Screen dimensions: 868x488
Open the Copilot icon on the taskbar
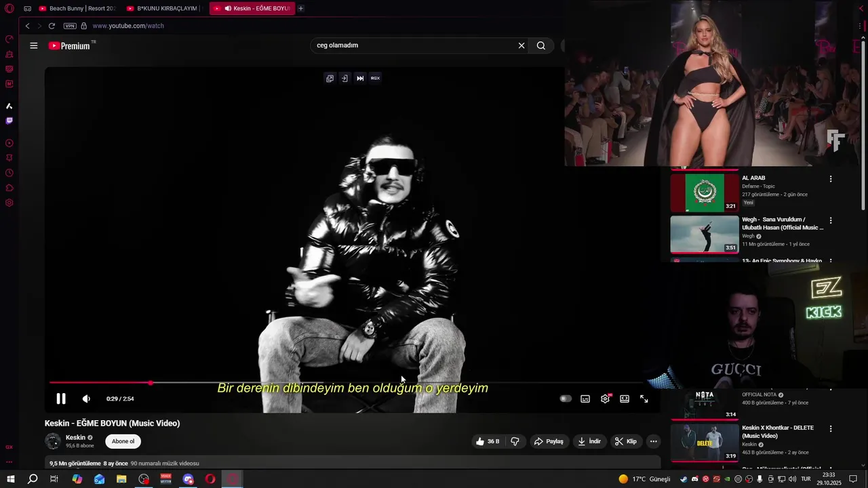77,479
